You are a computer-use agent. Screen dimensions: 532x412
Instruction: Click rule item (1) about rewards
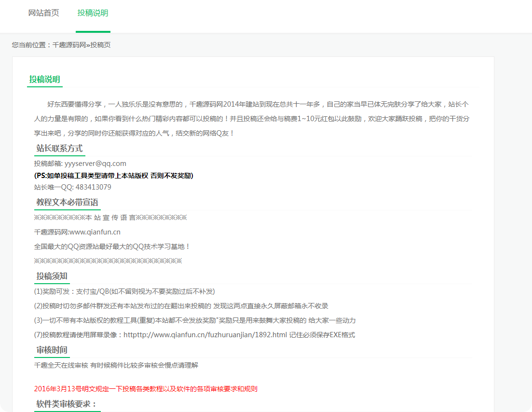(123, 291)
